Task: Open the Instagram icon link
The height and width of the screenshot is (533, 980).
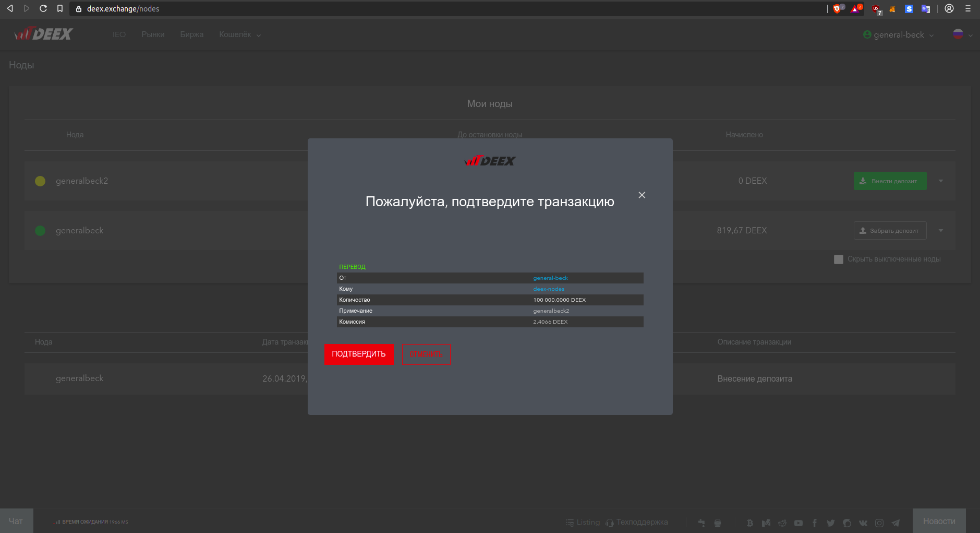Action: 879,523
